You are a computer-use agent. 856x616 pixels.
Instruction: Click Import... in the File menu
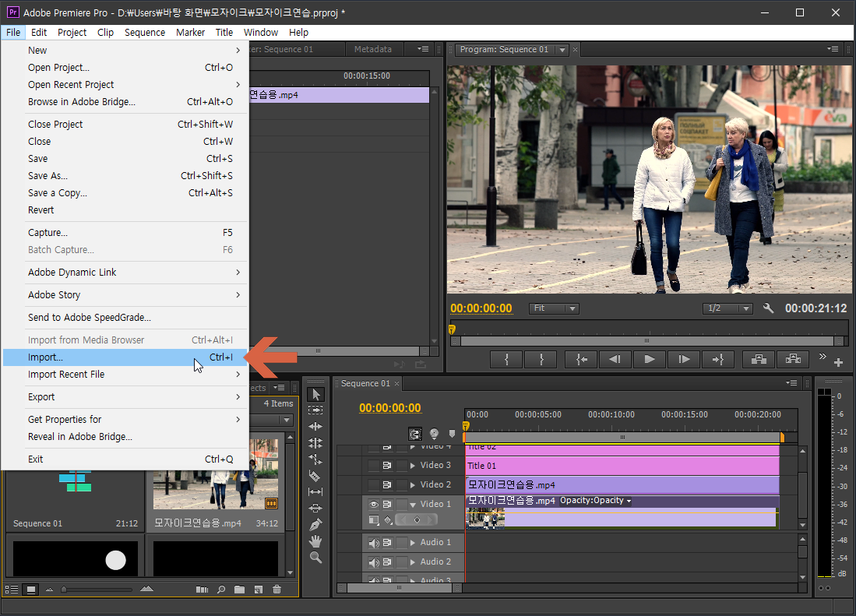point(125,357)
